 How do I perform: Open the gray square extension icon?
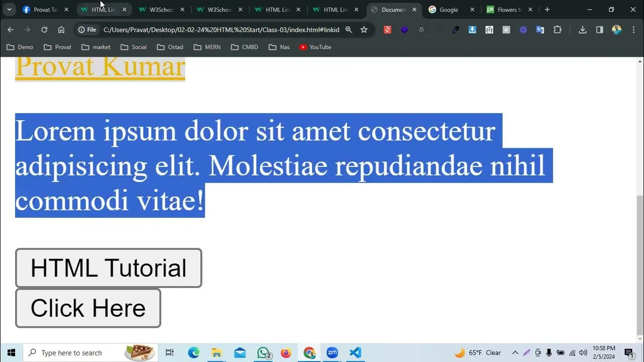(507, 30)
